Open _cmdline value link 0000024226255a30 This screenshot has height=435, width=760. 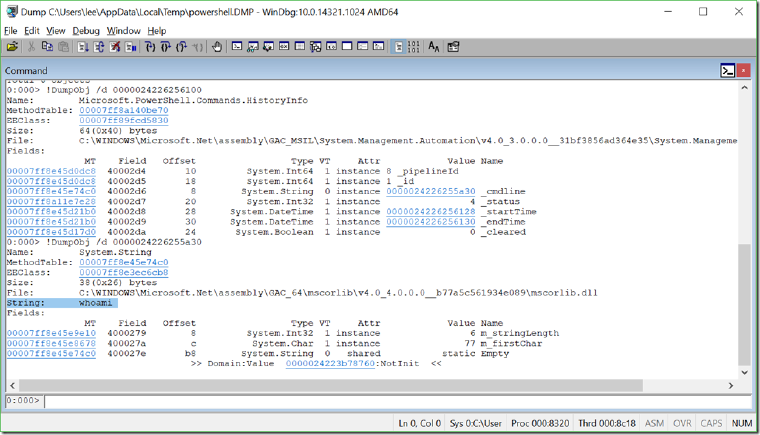click(x=431, y=192)
